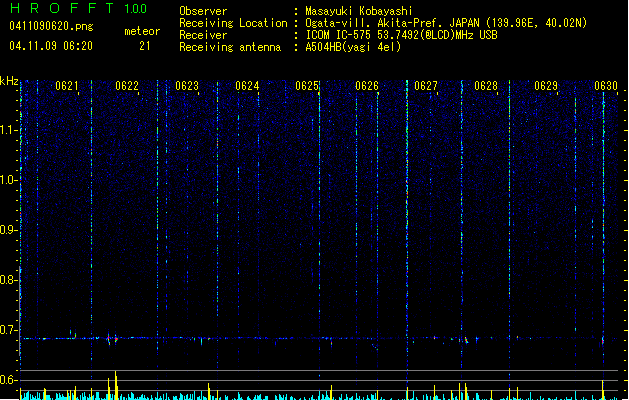Screen dimensions: 629x400
Task: Click the Receiving antenna label
Action: (x=230, y=47)
